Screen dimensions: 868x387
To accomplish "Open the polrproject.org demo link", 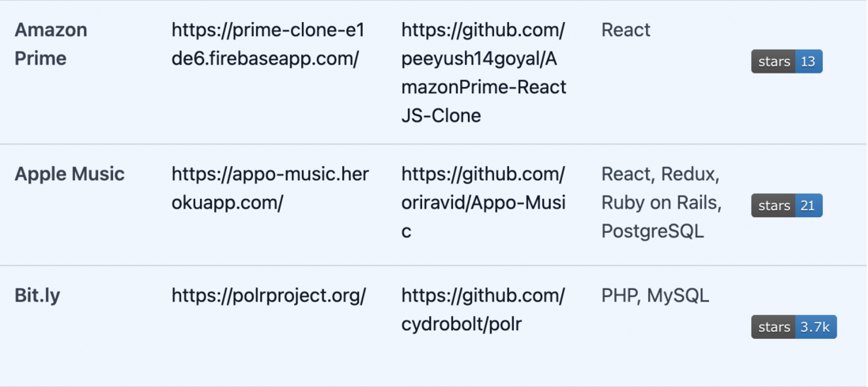I will click(x=269, y=295).
